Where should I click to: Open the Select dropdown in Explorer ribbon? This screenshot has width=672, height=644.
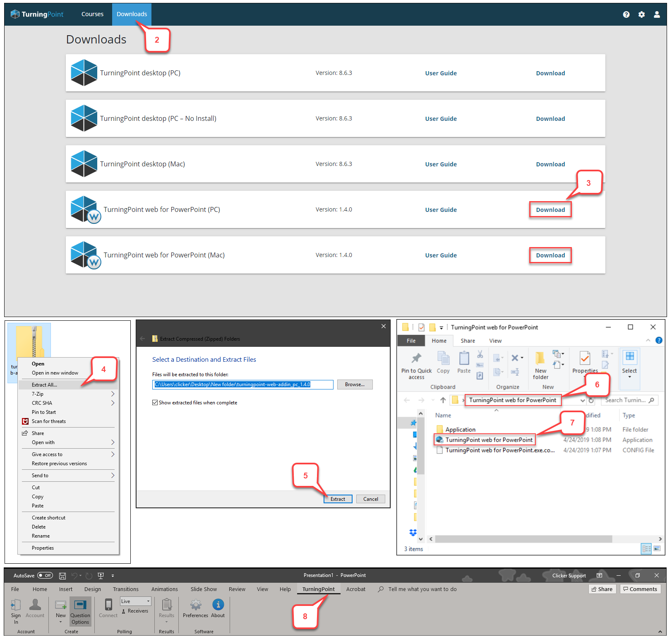629,377
